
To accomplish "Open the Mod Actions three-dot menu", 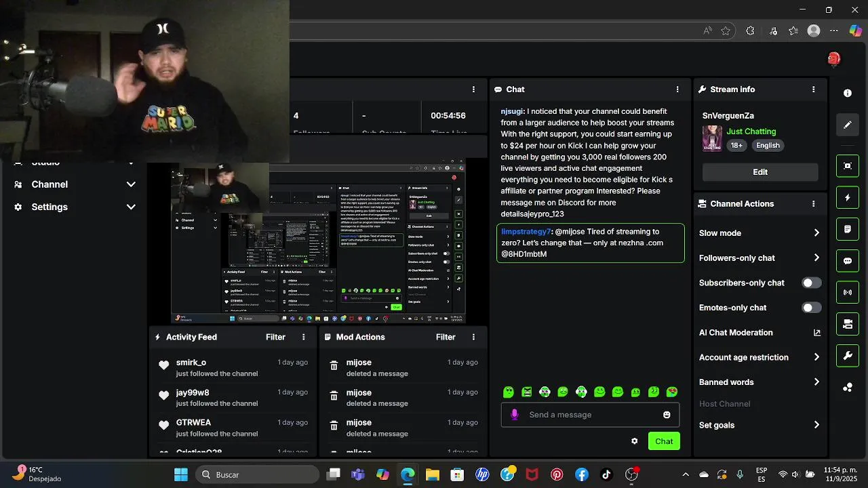I will [x=474, y=337].
